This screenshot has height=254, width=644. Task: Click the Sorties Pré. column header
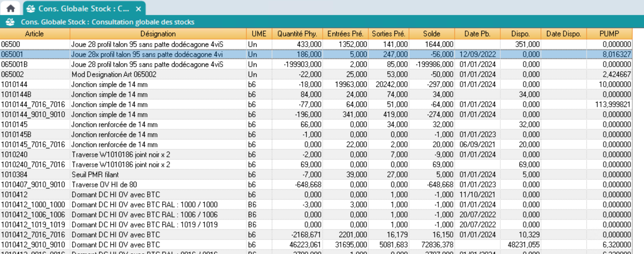(388, 34)
